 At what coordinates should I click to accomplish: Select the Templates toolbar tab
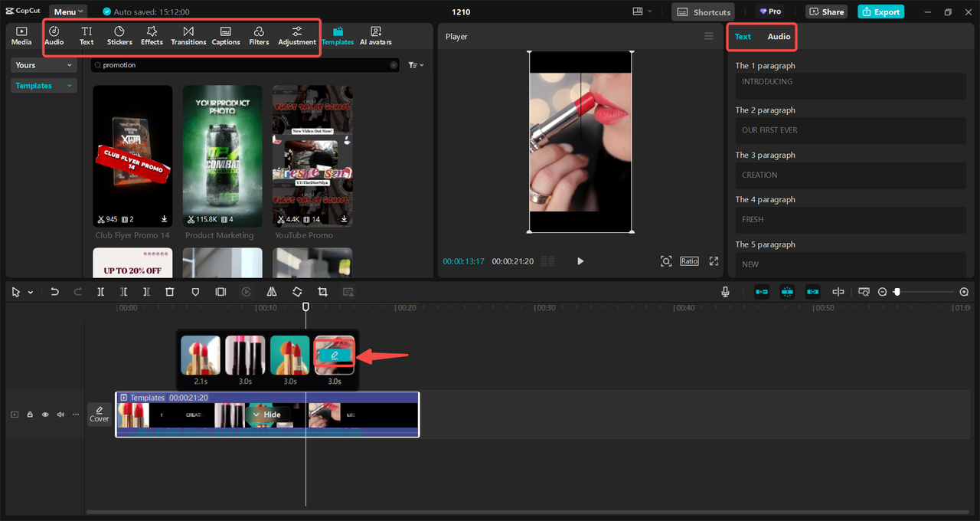click(338, 35)
